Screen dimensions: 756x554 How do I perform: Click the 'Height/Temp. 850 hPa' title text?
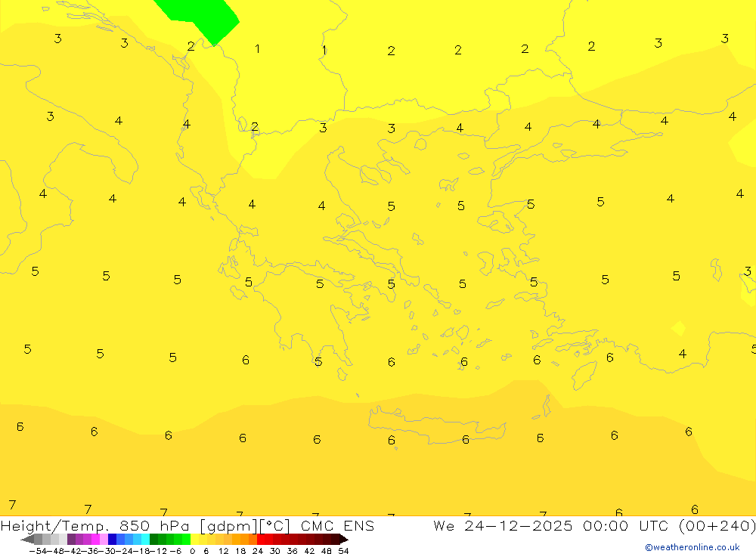(95, 527)
